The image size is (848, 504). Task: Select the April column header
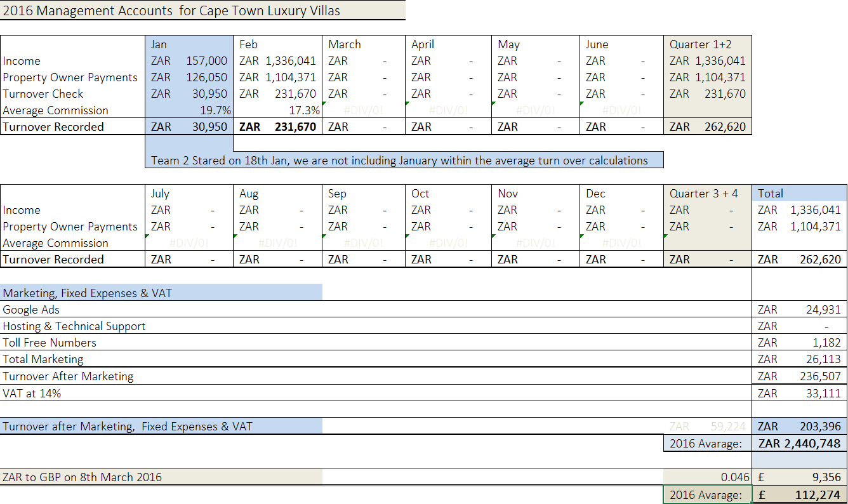[449, 44]
